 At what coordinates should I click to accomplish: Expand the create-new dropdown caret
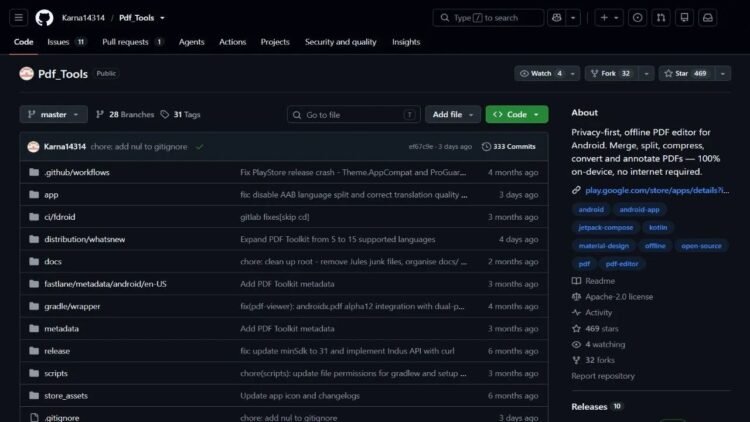[x=617, y=18]
